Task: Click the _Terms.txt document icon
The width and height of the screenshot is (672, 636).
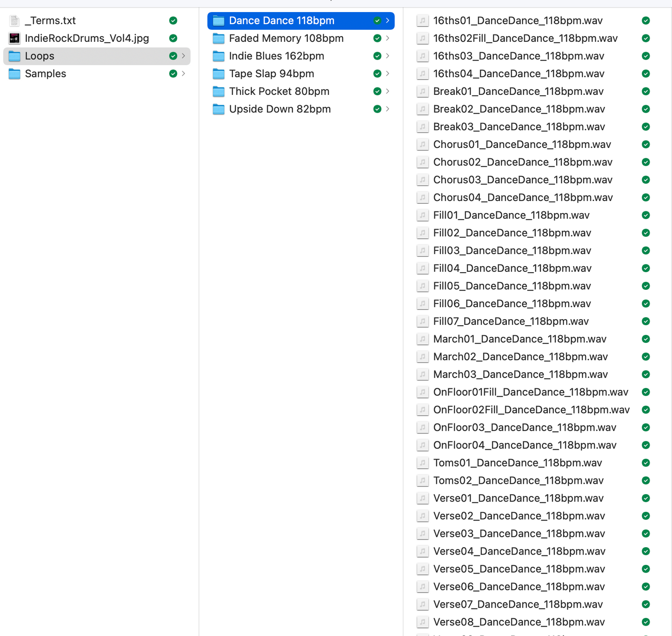Action: pos(14,20)
